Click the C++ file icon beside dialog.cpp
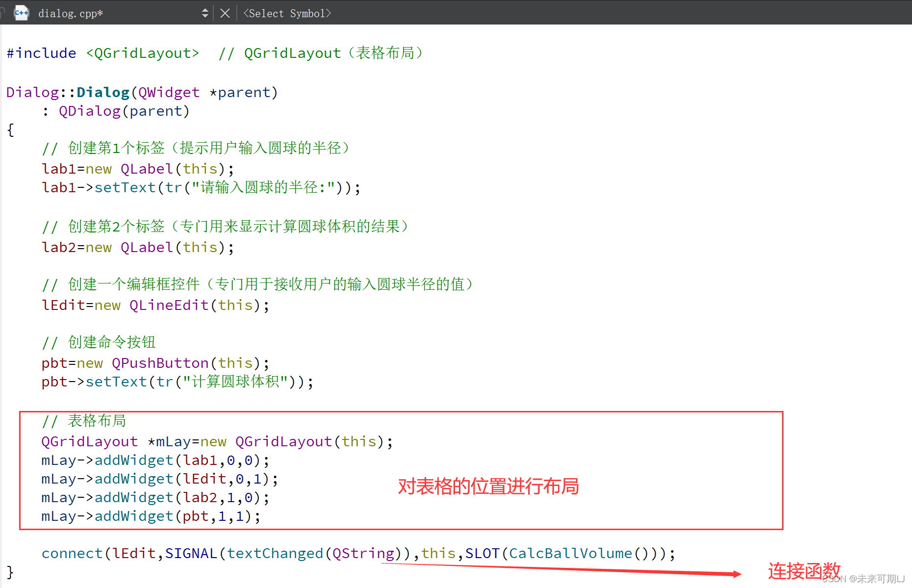 [22, 13]
